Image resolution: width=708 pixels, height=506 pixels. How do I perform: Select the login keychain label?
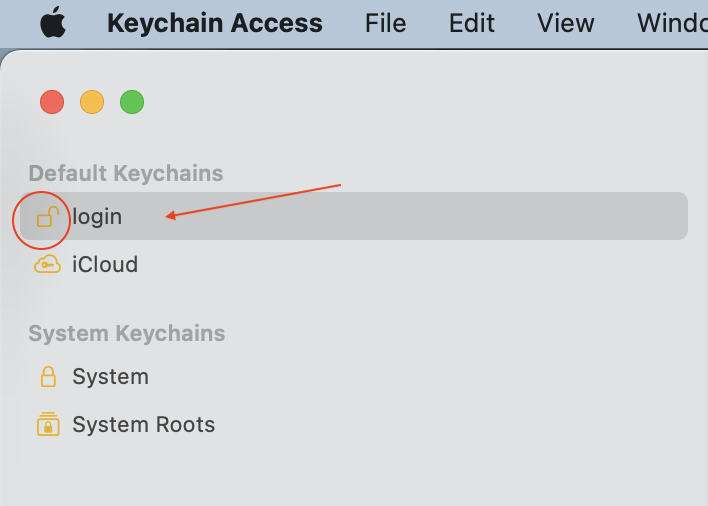click(97, 216)
